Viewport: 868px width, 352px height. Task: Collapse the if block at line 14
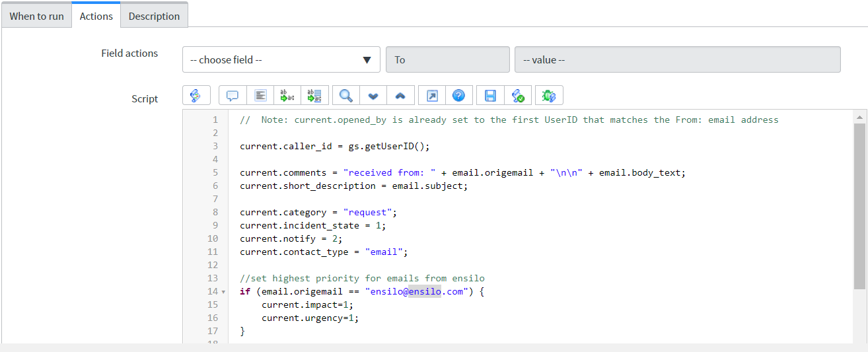pyautogui.click(x=223, y=292)
